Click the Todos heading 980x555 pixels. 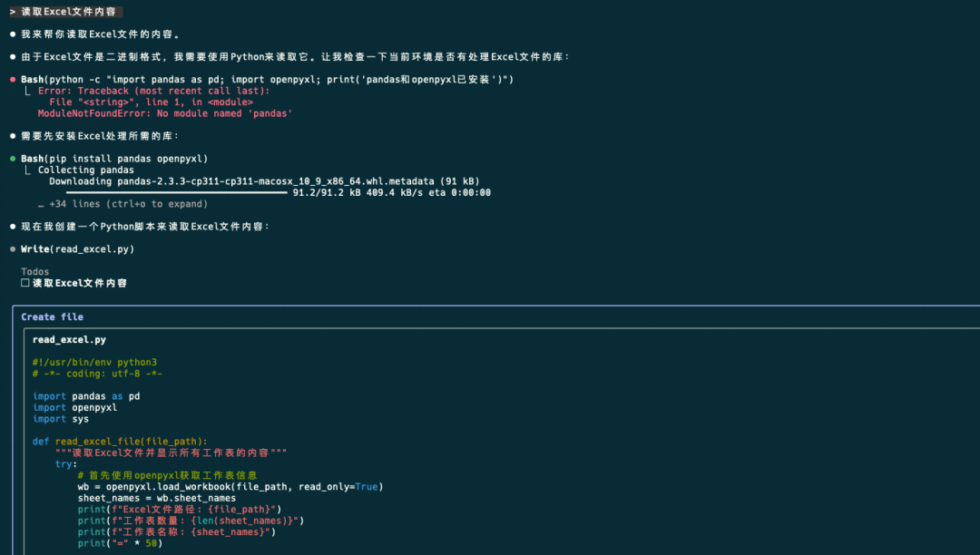point(35,271)
